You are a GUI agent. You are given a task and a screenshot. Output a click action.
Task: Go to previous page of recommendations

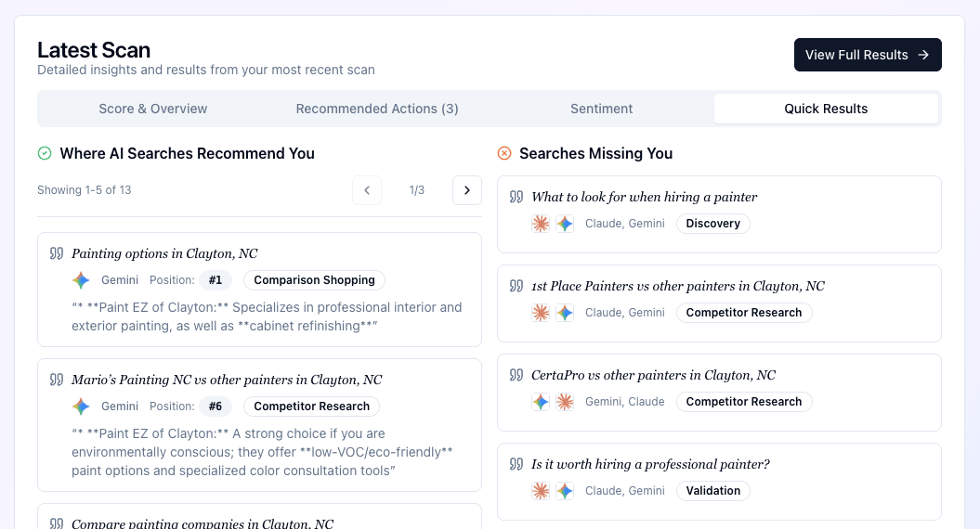(x=367, y=190)
